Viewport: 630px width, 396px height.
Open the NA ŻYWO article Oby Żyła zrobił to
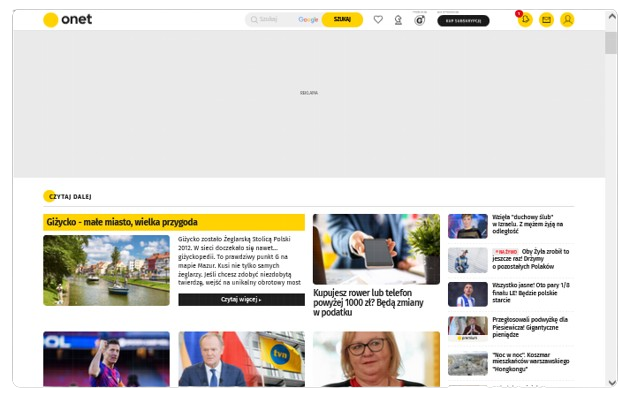point(531,259)
